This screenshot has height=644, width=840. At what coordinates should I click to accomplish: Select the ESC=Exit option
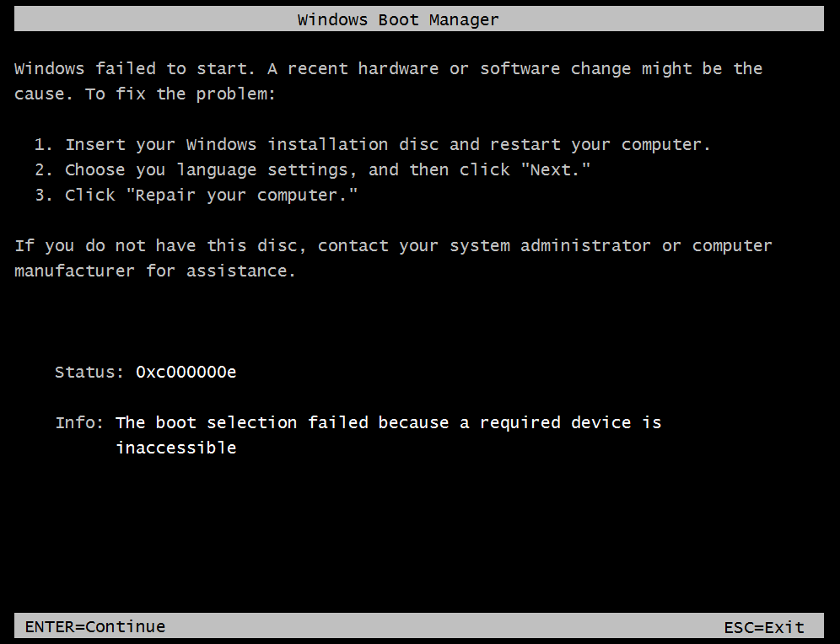764,627
